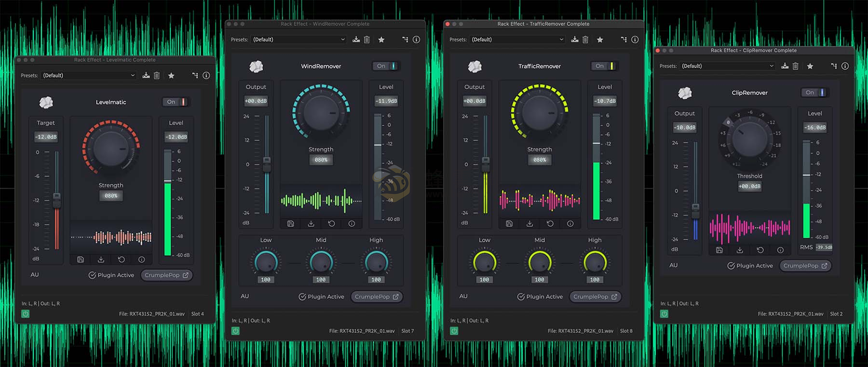Screen dimensions: 868x367
Task: Click the Levelmatic Strength 080% field
Action: click(x=111, y=196)
